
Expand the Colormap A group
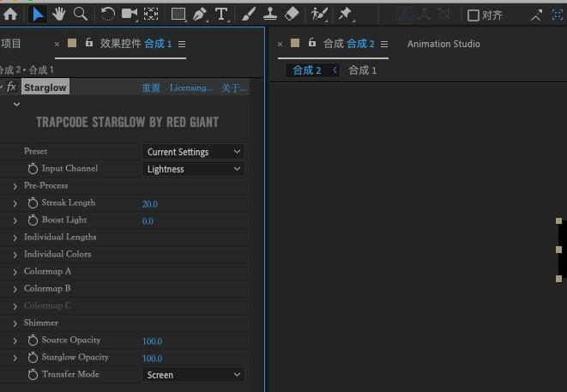click(15, 272)
